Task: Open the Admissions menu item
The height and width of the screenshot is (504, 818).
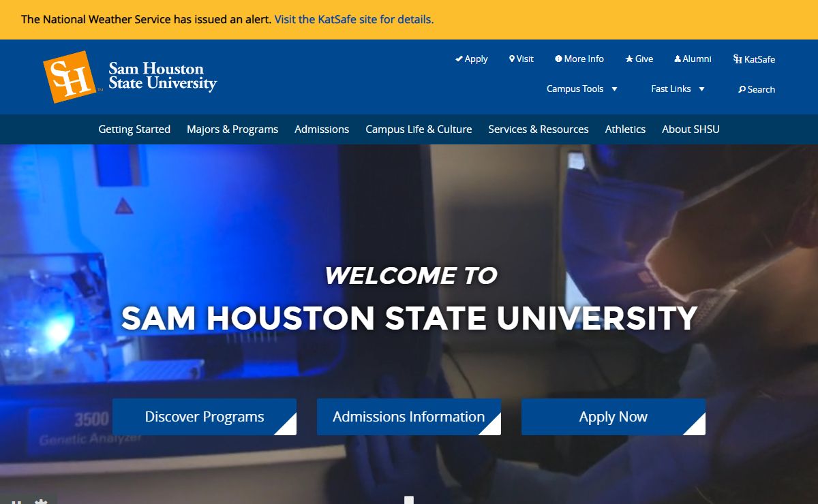Action: click(x=322, y=129)
